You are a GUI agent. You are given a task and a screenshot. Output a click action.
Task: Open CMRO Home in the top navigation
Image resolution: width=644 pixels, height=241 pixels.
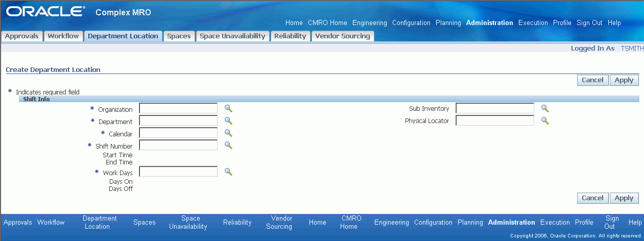[327, 23]
